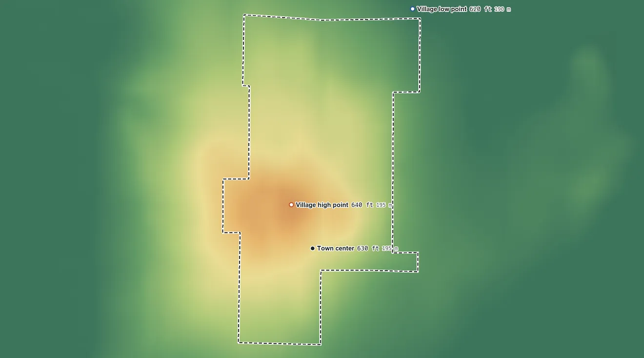Click '195 m' beside Village high point
This screenshot has width=644, height=358.
[384, 205]
